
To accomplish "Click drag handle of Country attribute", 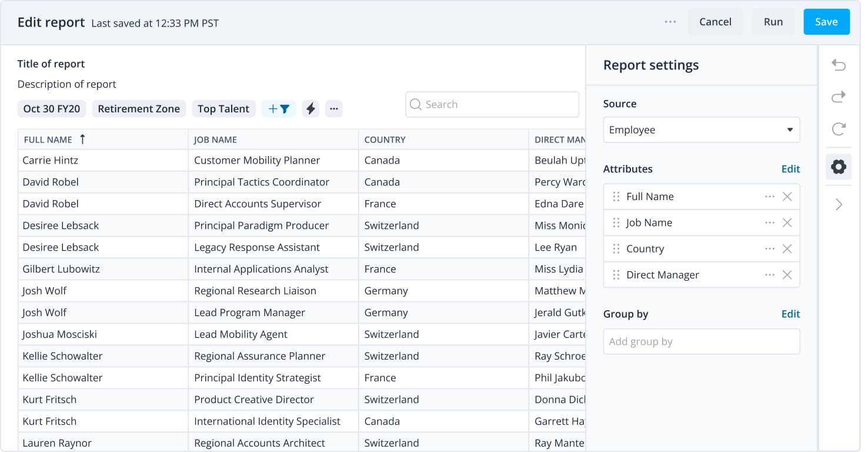I will (616, 248).
